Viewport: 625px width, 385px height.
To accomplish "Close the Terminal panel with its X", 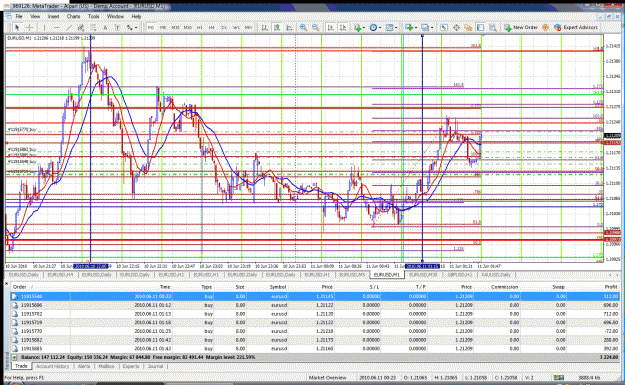I will pos(6,283).
